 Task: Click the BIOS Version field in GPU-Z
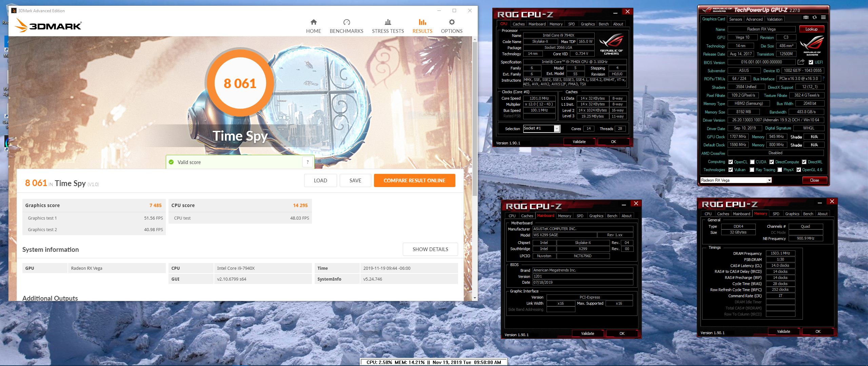click(762, 62)
